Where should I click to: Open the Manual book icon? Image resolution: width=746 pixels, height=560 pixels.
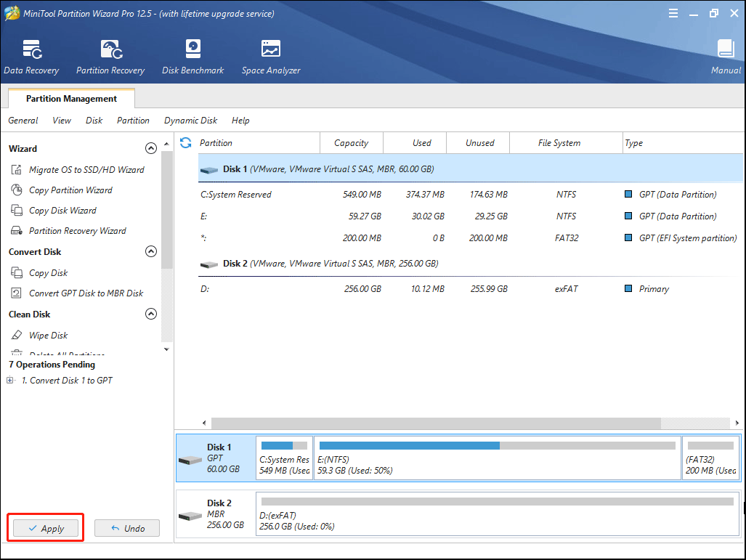[x=726, y=49]
